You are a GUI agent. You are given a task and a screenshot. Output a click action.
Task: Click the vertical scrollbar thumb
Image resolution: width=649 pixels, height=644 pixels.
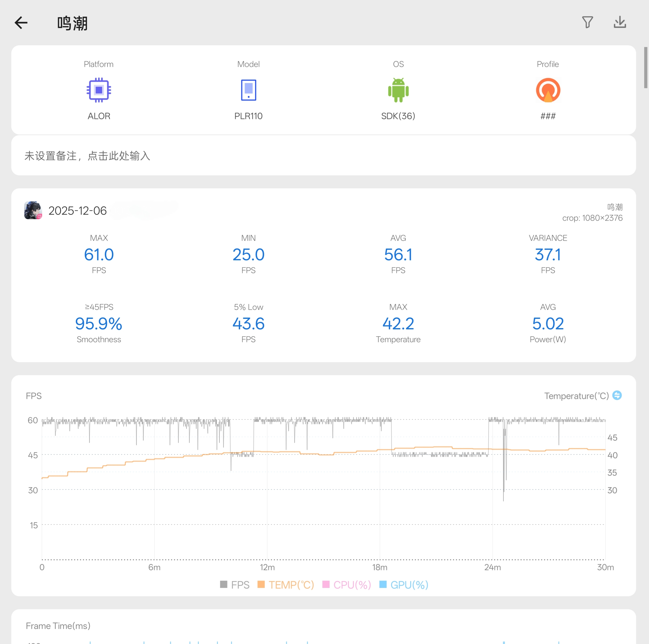pyautogui.click(x=645, y=68)
